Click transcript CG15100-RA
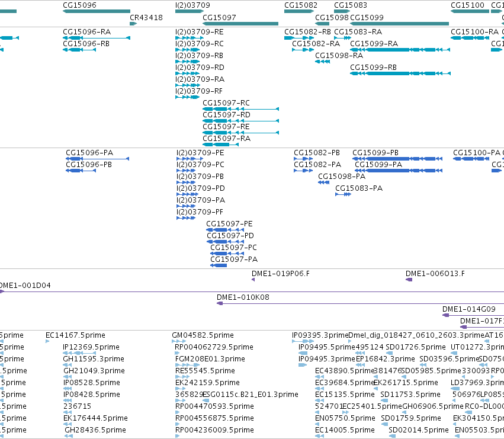504x439 pixels. tap(475, 32)
